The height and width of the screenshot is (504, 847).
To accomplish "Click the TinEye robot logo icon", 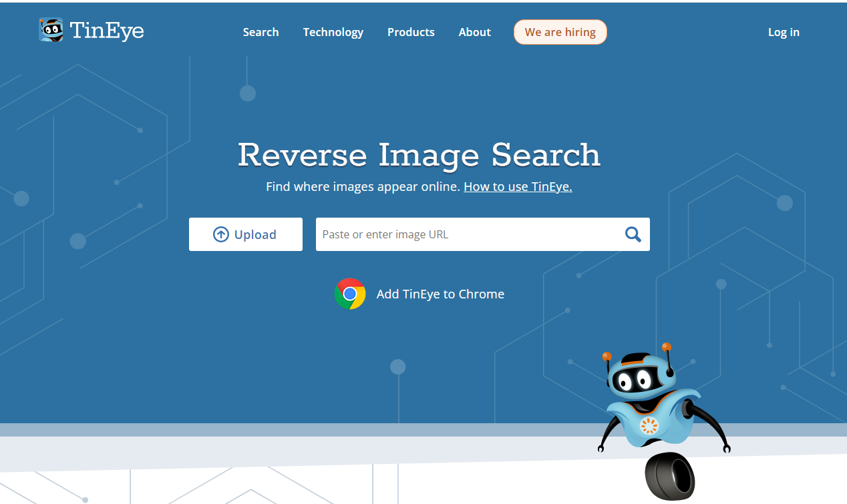I will click(51, 30).
